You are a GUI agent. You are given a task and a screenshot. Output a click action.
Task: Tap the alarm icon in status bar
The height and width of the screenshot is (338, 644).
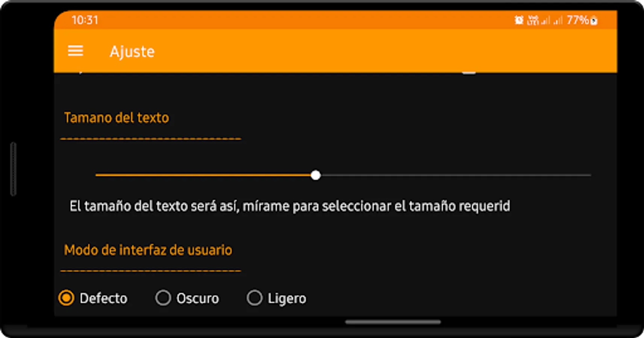(519, 20)
